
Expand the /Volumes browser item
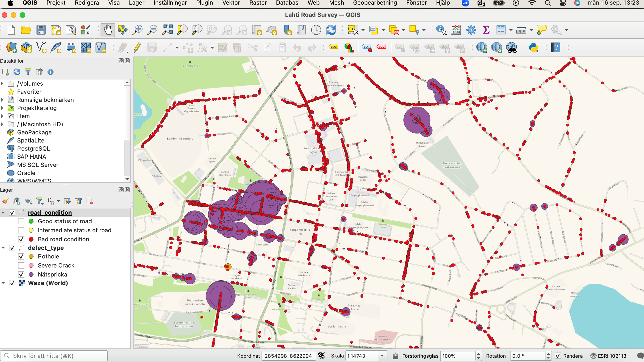coord(2,84)
